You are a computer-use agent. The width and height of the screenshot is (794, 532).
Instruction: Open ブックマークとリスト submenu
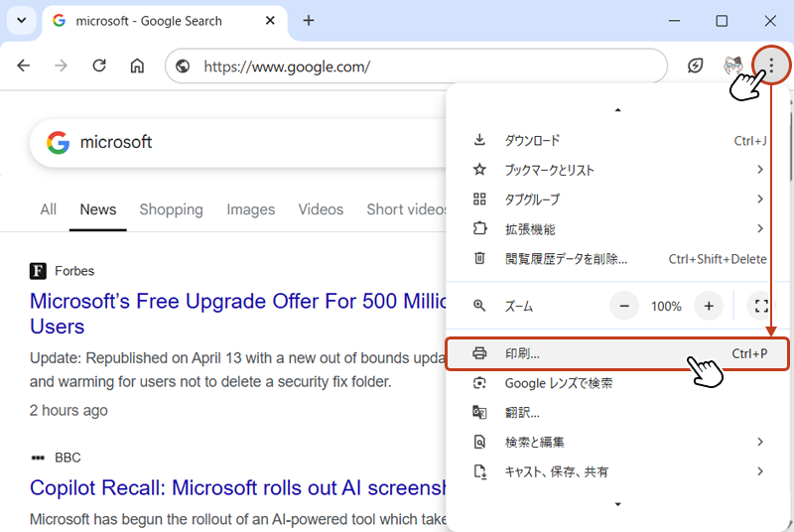(x=617, y=170)
